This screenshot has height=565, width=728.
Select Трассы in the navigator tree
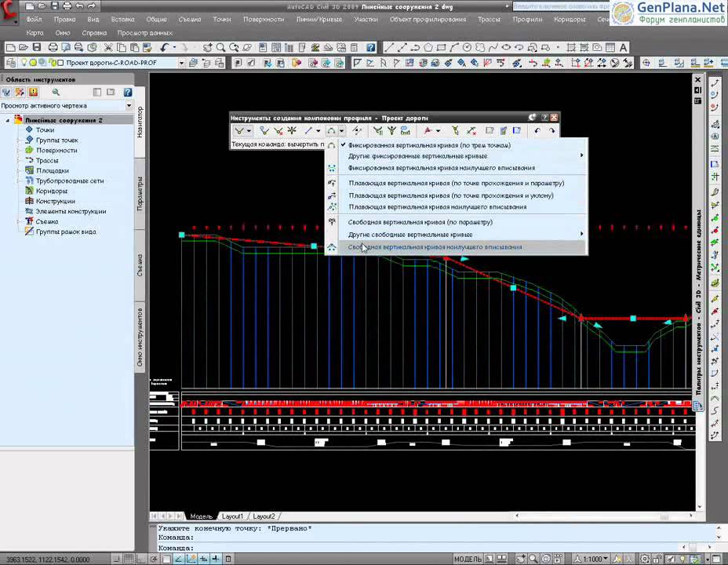(47, 160)
